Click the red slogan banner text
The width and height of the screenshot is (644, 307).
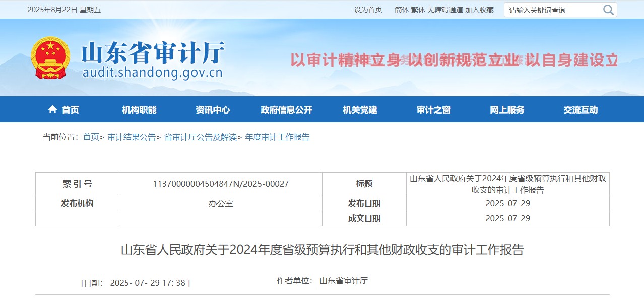pyautogui.click(x=454, y=60)
